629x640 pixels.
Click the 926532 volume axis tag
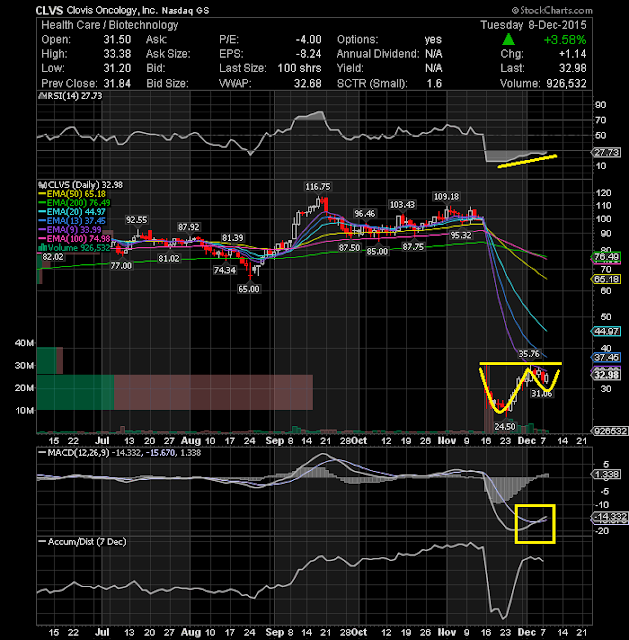pyautogui.click(x=610, y=431)
